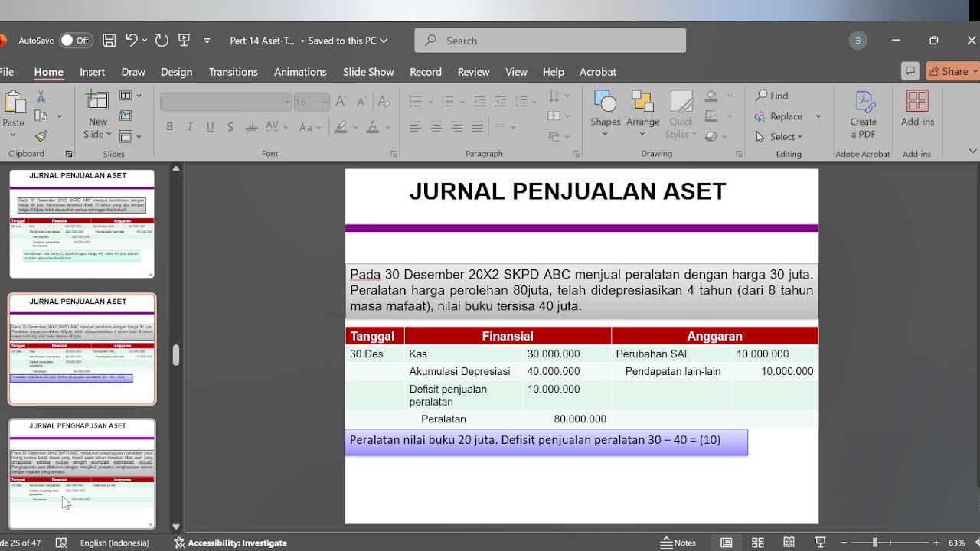
Task: Toggle Italic formatting
Action: (189, 127)
